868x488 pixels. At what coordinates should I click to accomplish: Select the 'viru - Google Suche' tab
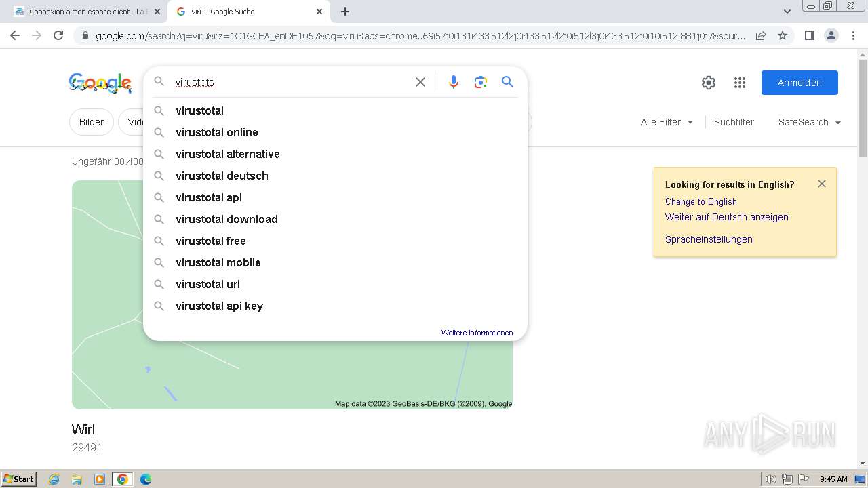tap(248, 12)
